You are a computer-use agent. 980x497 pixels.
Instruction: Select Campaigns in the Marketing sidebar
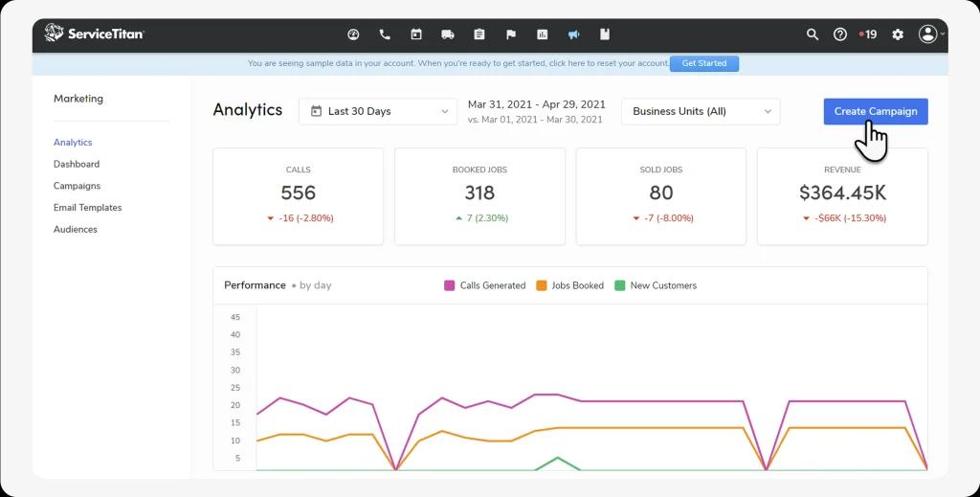click(x=77, y=186)
